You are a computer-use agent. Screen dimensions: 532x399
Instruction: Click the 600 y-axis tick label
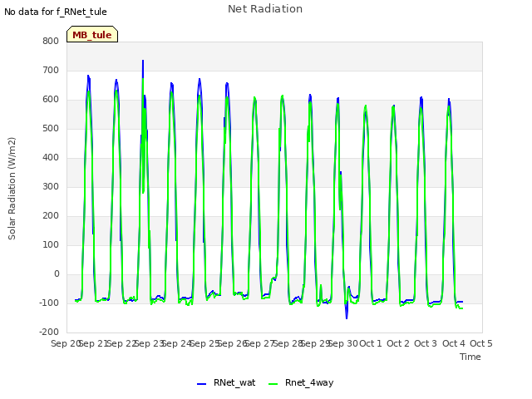51,100
